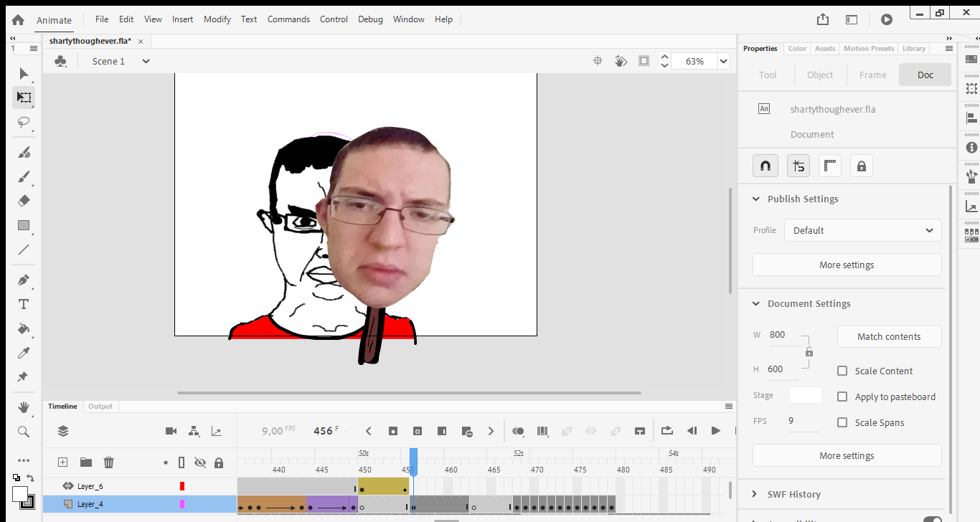The height and width of the screenshot is (522, 980).
Task: Select the Free Transform tool
Action: coord(24,98)
